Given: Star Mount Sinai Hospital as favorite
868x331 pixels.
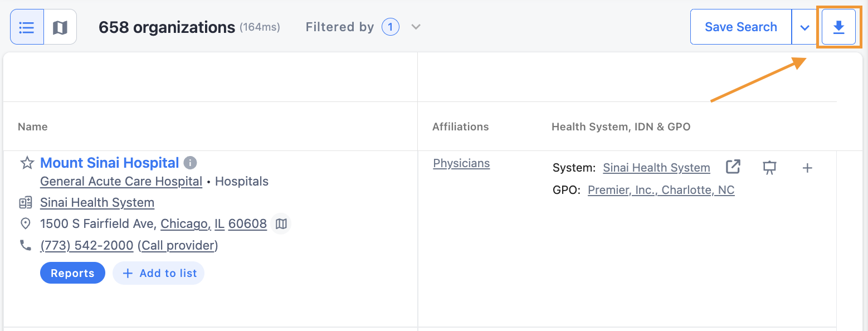Looking at the screenshot, I should (x=27, y=163).
